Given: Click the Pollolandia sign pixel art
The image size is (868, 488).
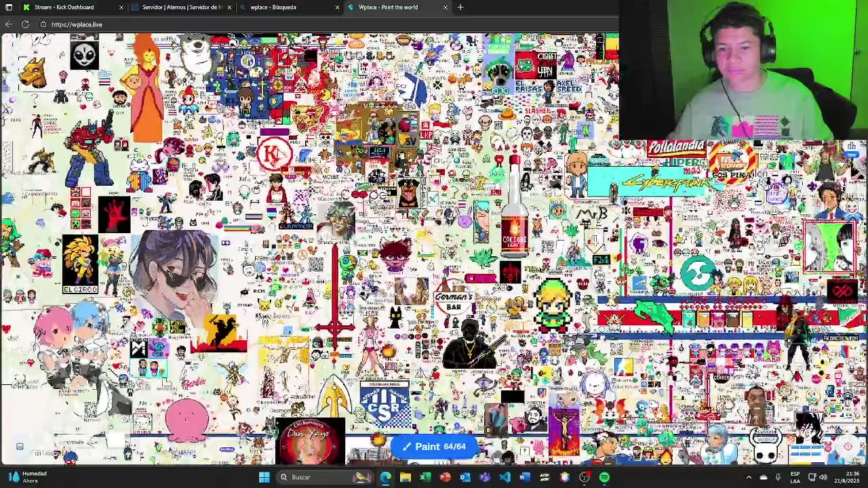Looking at the screenshot, I should (676, 148).
